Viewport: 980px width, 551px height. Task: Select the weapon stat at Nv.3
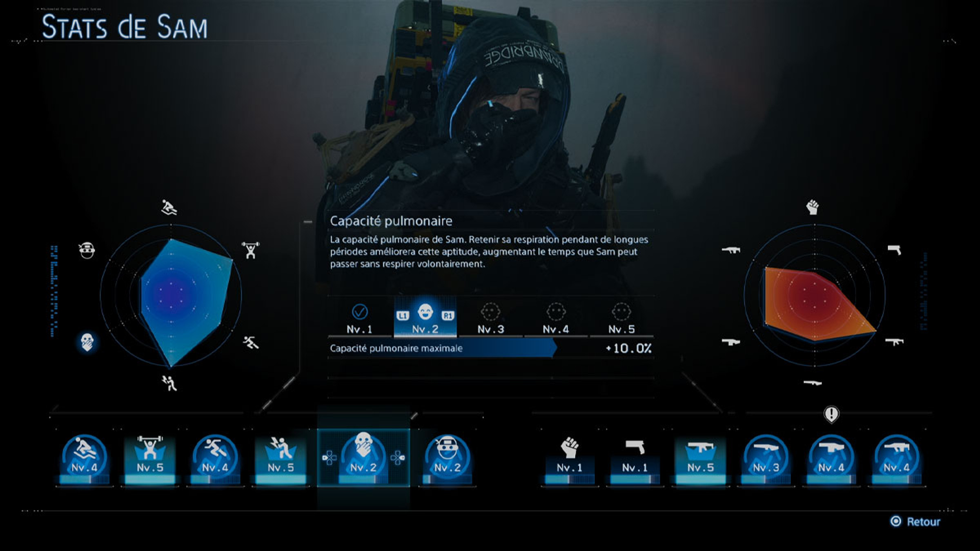coord(766,459)
